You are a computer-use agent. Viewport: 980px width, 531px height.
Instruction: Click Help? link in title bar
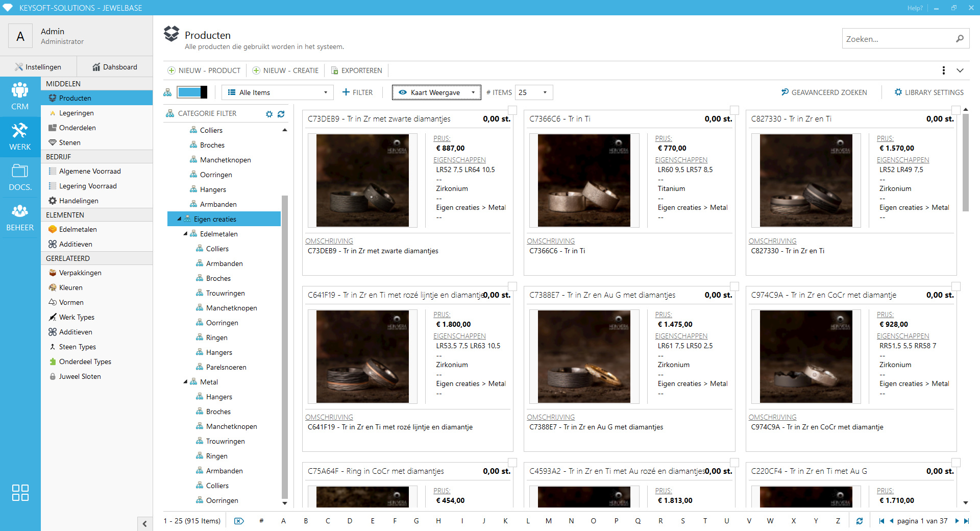(915, 8)
